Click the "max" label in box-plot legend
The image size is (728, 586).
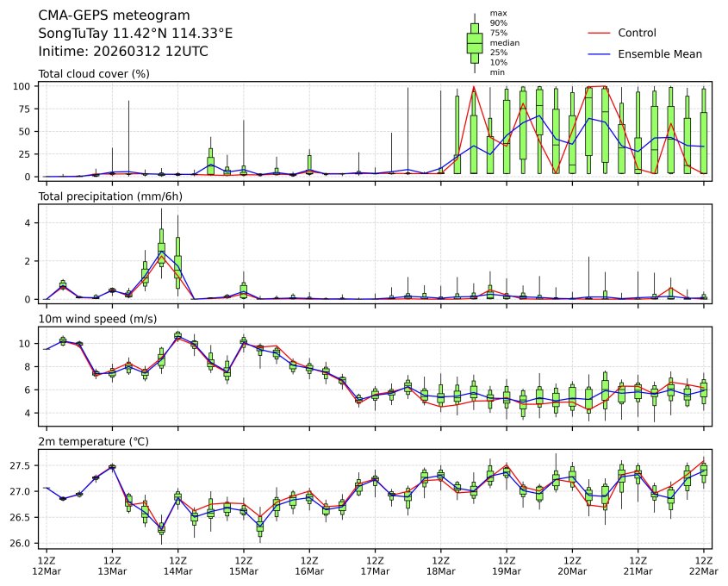(x=497, y=13)
